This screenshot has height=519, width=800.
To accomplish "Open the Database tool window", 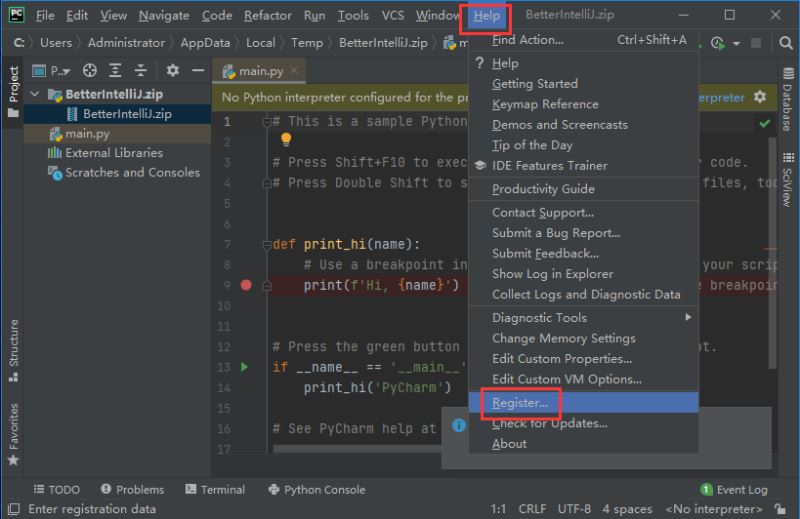I will pos(788,100).
